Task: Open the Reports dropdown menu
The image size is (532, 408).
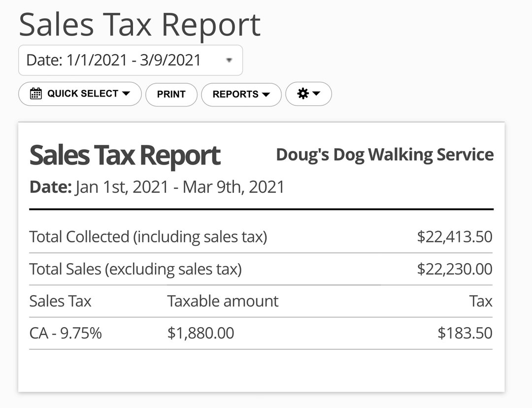Action: [241, 94]
